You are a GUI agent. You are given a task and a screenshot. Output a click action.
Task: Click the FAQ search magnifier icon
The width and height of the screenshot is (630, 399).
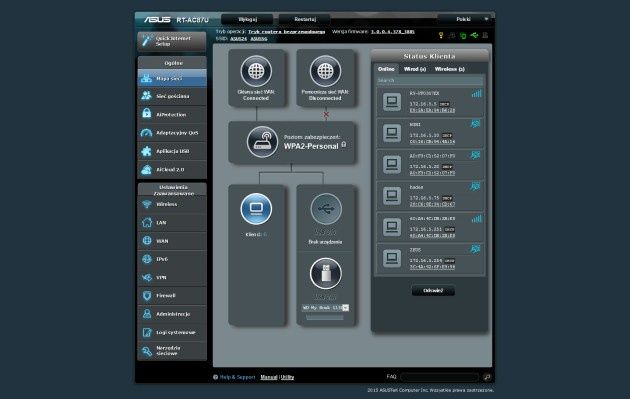coord(487,377)
